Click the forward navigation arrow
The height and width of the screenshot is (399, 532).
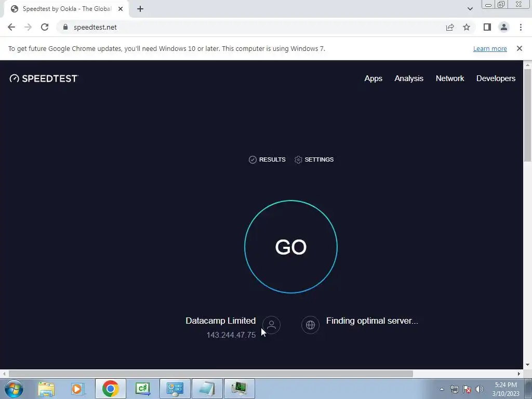pos(28,27)
